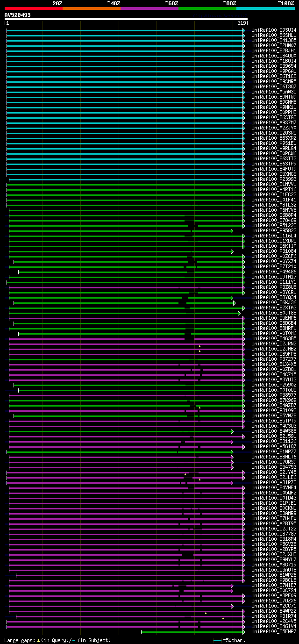Screen dimensions: 299x644
Task: Select the UniRef100_C1EC22 label
Action: pos(274,195)
